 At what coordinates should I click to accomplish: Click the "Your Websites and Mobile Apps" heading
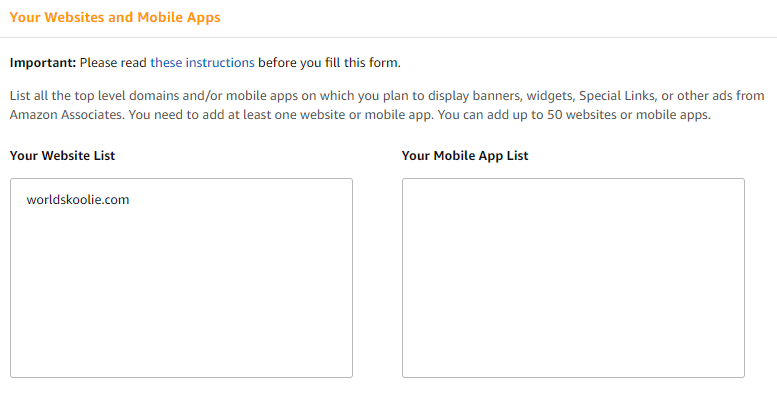point(115,17)
